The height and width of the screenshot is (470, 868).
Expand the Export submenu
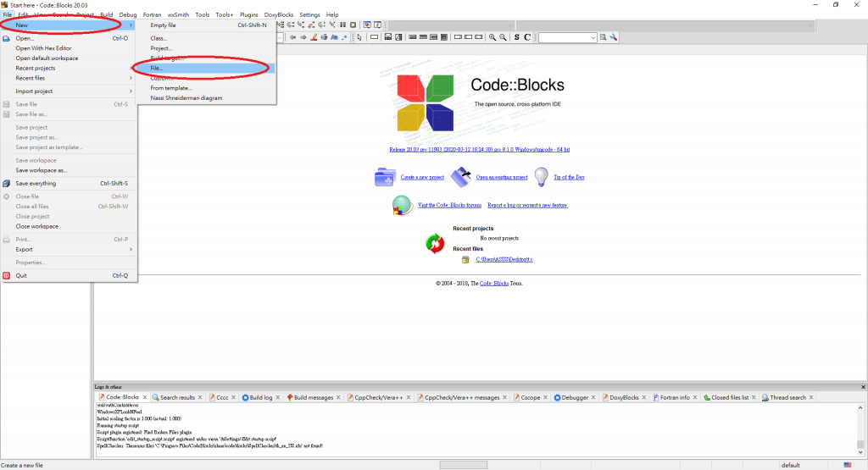(131, 249)
